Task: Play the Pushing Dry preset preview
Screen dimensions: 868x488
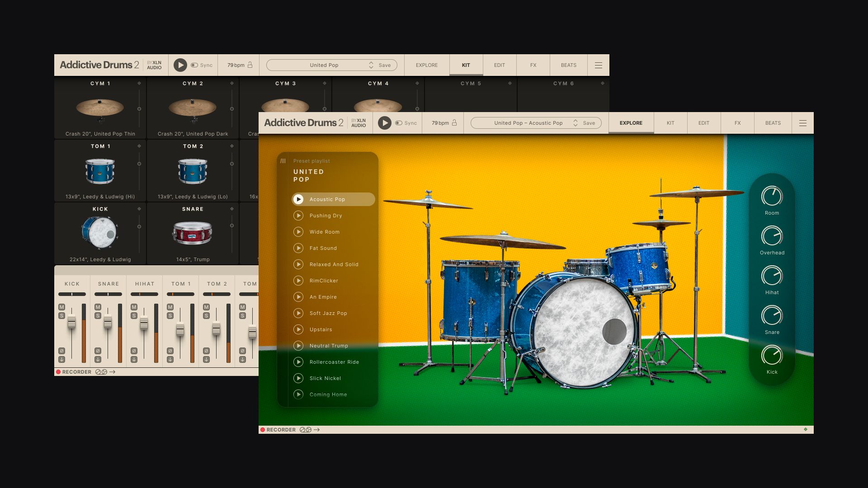Action: 298,216
